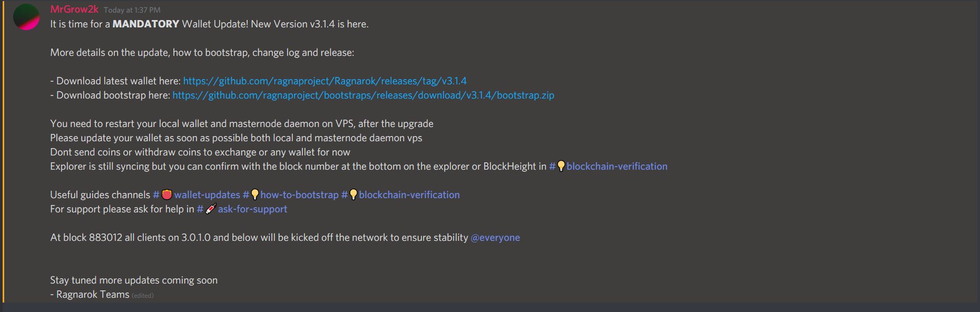The width and height of the screenshot is (980, 312).
Task: Open the bootstrap.zip download link
Action: [363, 95]
